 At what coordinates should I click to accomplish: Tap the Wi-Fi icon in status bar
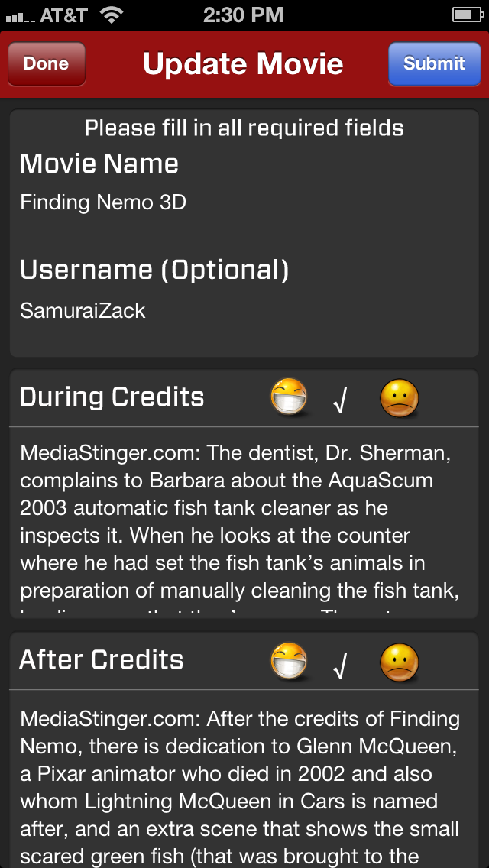(112, 15)
